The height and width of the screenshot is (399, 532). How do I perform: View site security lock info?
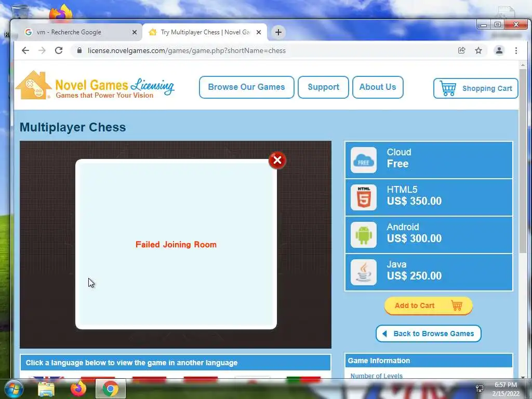pos(79,50)
